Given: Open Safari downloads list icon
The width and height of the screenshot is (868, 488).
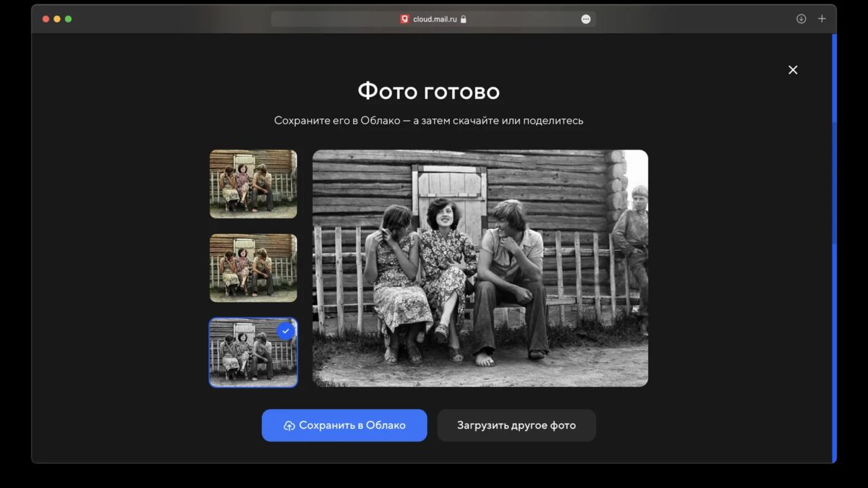Looking at the screenshot, I should (801, 19).
